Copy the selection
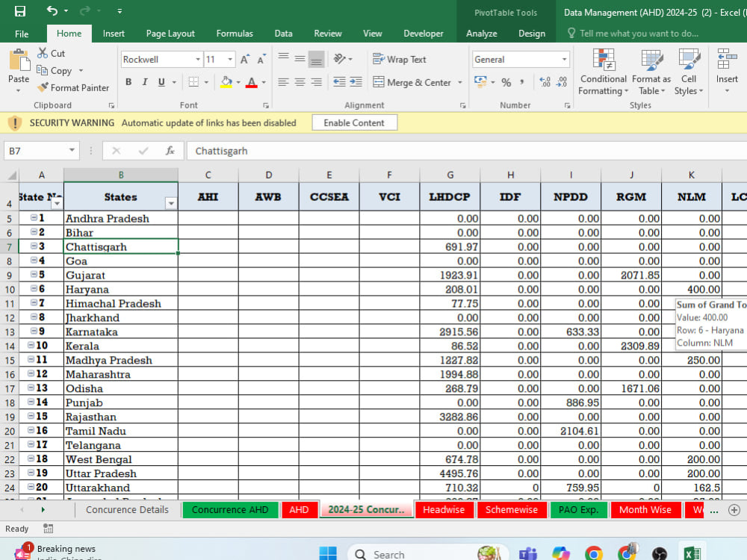Screen dimensions: 747x560 coord(55,70)
